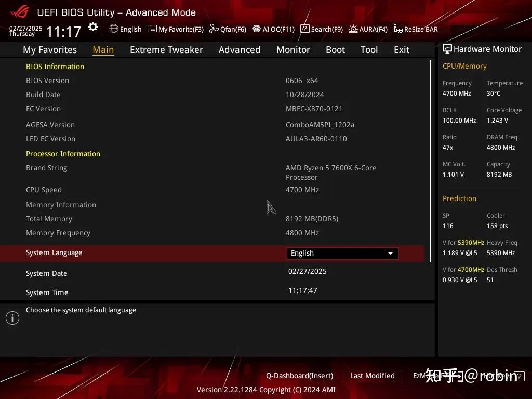Launch AI OC overclocking tool

(273, 29)
